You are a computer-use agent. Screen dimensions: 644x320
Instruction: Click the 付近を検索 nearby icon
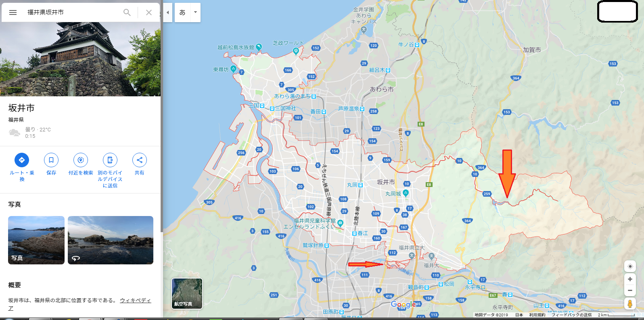[x=81, y=160]
